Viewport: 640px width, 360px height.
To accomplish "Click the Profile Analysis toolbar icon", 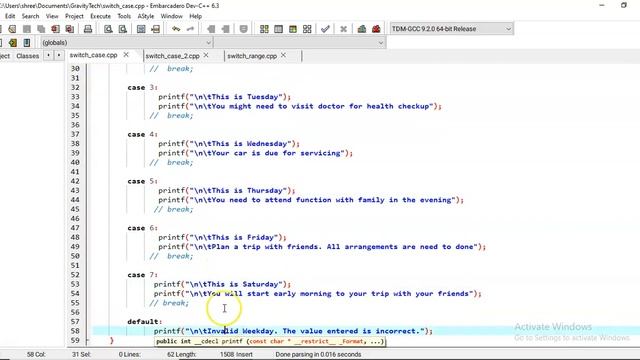I will tap(362, 29).
